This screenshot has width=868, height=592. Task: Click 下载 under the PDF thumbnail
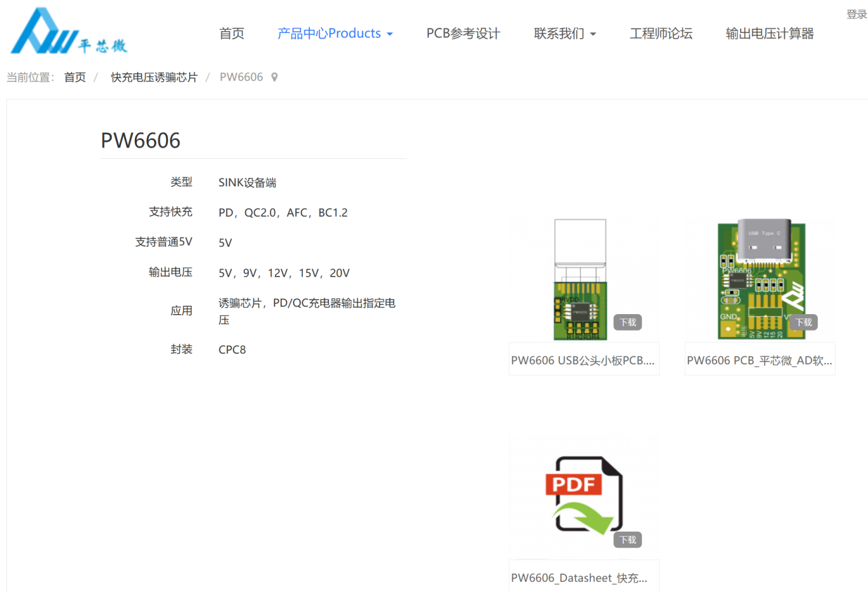(627, 539)
